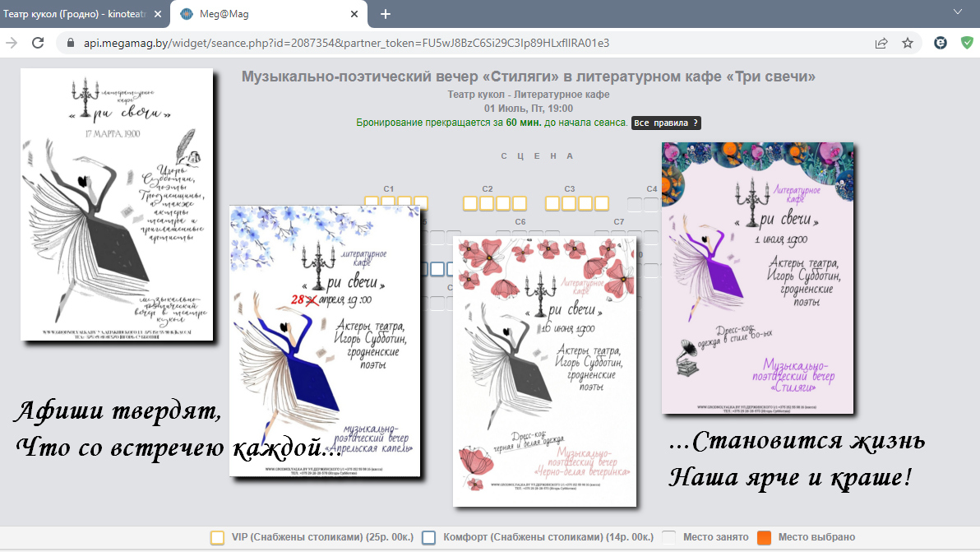Viewport: 980px width, 552px height.
Task: Open a new tab with plus button
Action: (x=386, y=14)
